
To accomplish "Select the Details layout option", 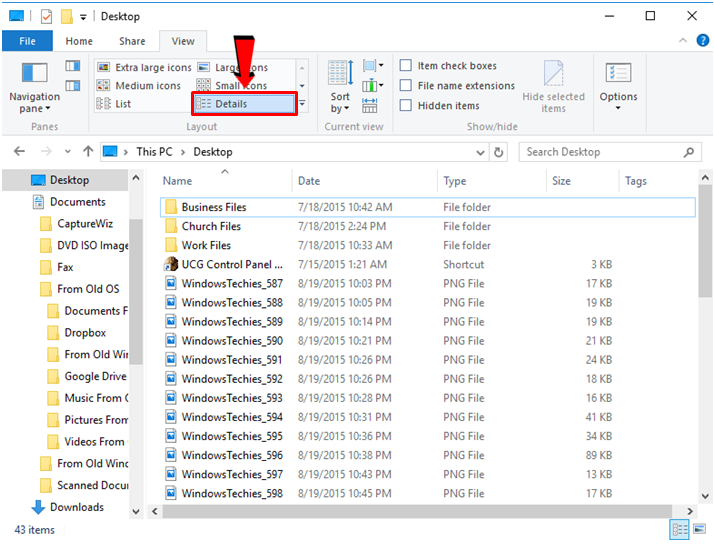I will point(244,104).
